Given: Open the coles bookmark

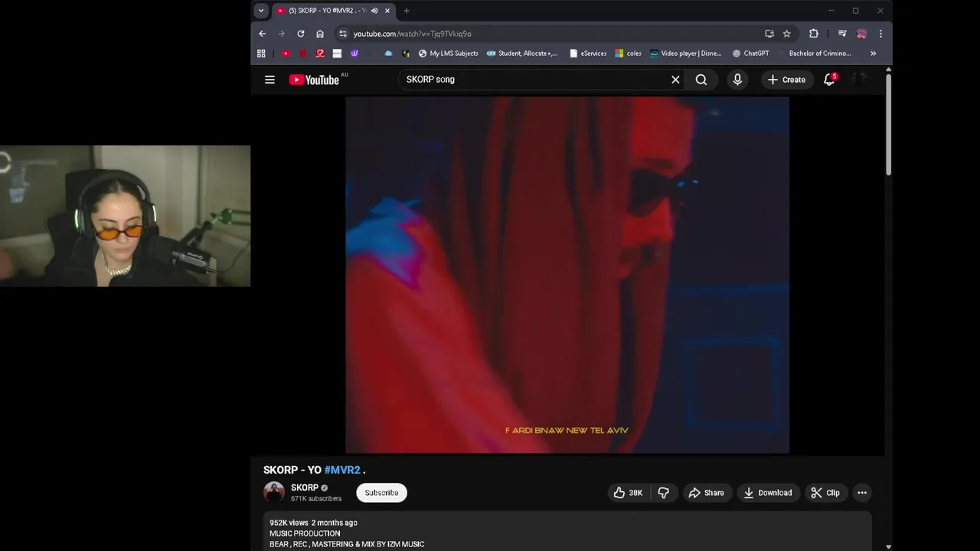Looking at the screenshot, I should tap(629, 54).
